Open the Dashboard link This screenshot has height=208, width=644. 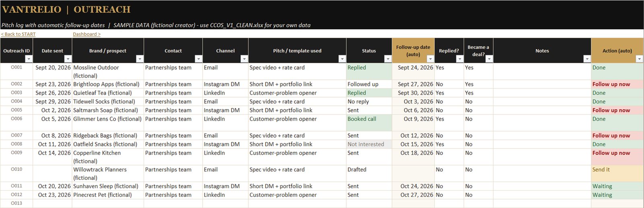click(87, 35)
